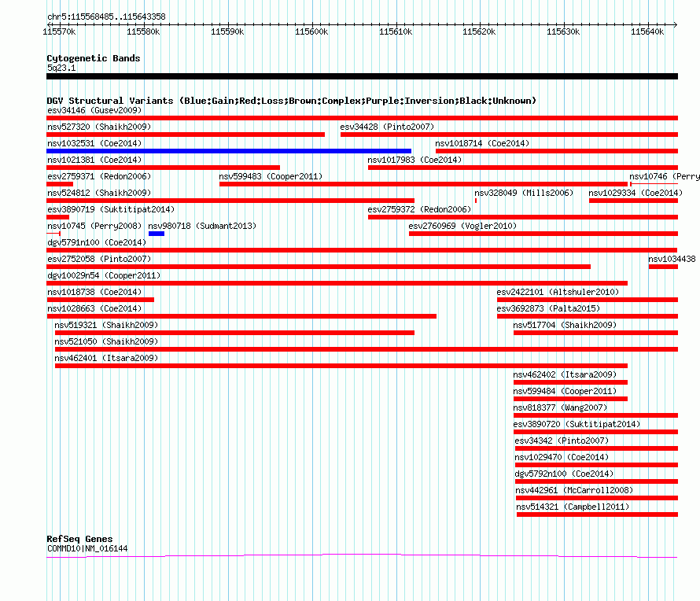Image resolution: width=700 pixels, height=601 pixels.
Task: Open the esv34428 (Pinto2007) variant
Action: [387, 127]
